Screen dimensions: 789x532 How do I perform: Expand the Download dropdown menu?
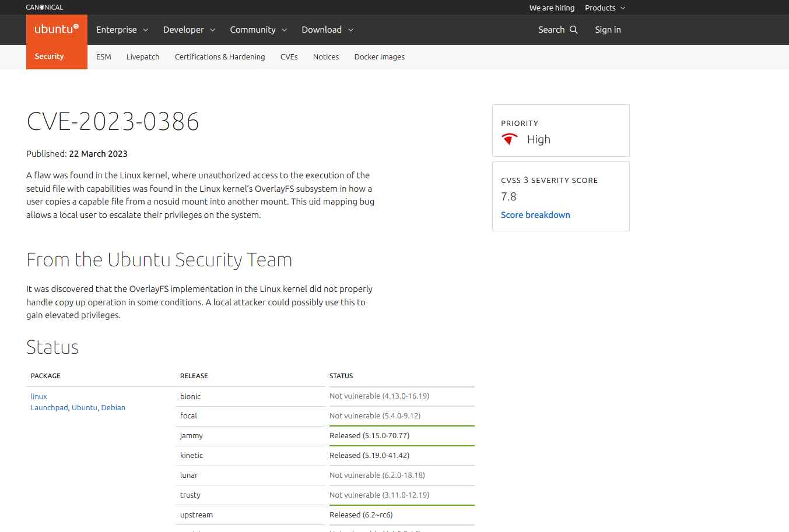327,30
